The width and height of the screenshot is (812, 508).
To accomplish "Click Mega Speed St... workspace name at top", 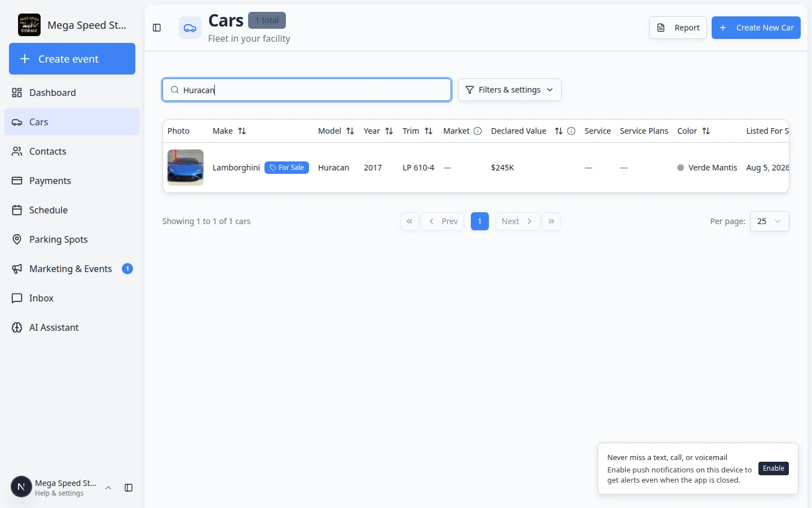I will pyautogui.click(x=87, y=25).
